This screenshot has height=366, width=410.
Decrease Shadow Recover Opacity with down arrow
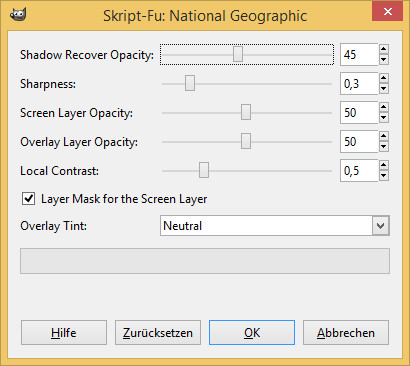(x=384, y=60)
